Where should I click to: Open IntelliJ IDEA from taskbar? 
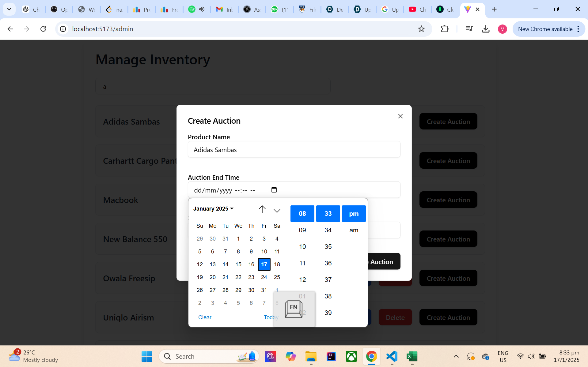click(331, 356)
